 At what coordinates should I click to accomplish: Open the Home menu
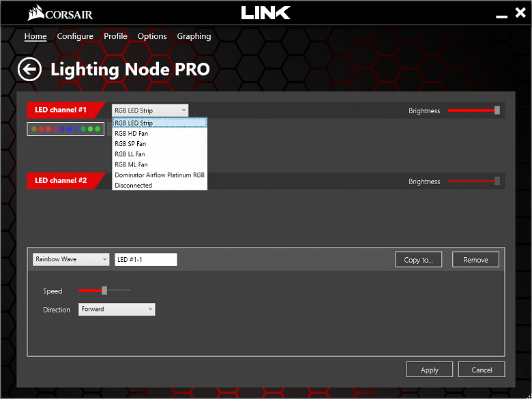[35, 36]
